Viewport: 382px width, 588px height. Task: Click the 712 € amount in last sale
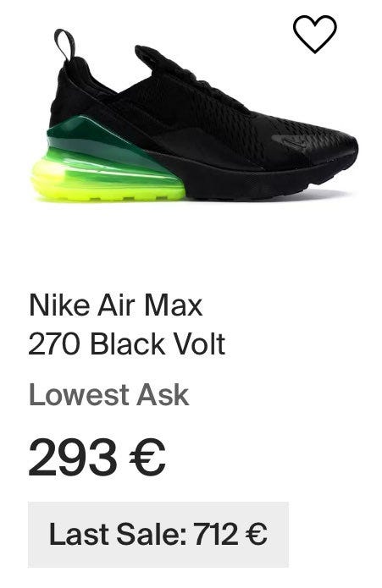(230, 534)
